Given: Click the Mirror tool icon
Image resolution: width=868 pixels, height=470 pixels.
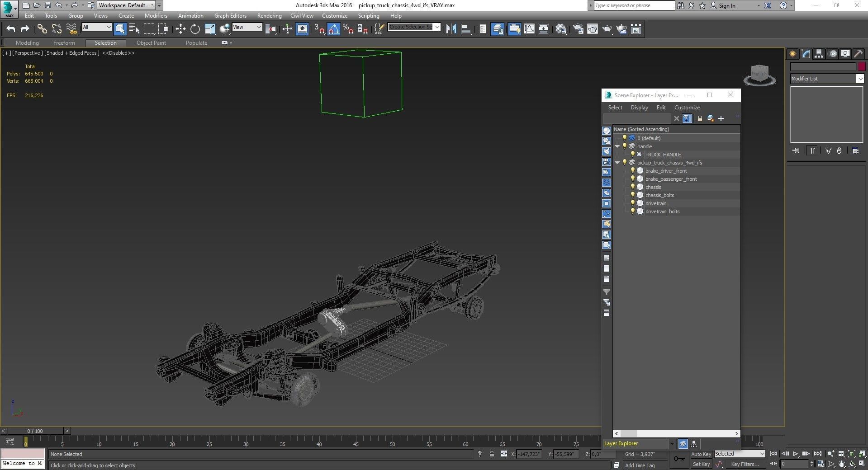Looking at the screenshot, I should [x=451, y=29].
